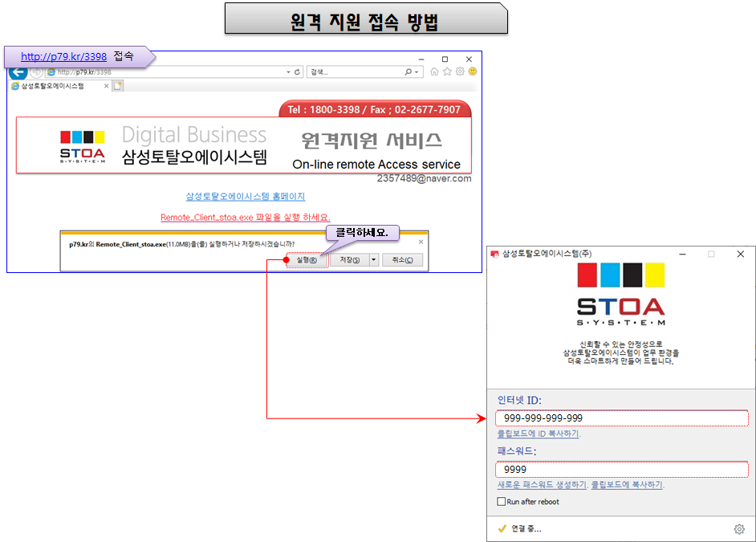This screenshot has height=542, width=756.
Task: Open settings gear in STOA remote client
Action: (739, 529)
